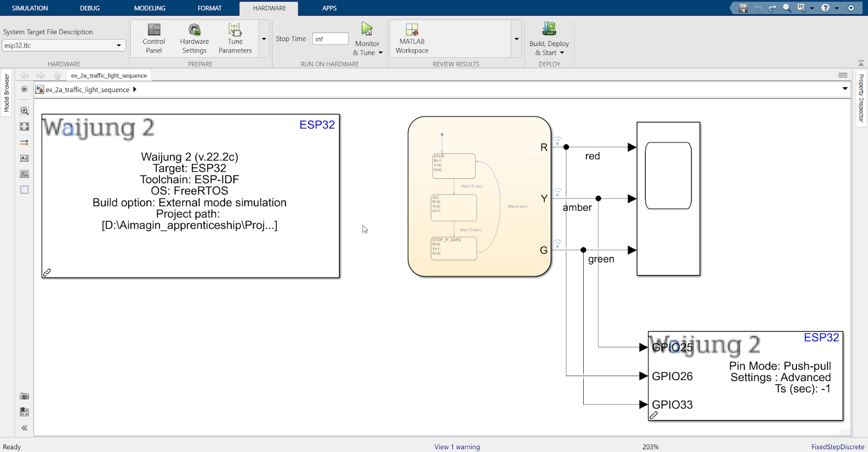Open the Model Browser side panel
Viewport: 868px width, 452px height.
tap(7, 93)
